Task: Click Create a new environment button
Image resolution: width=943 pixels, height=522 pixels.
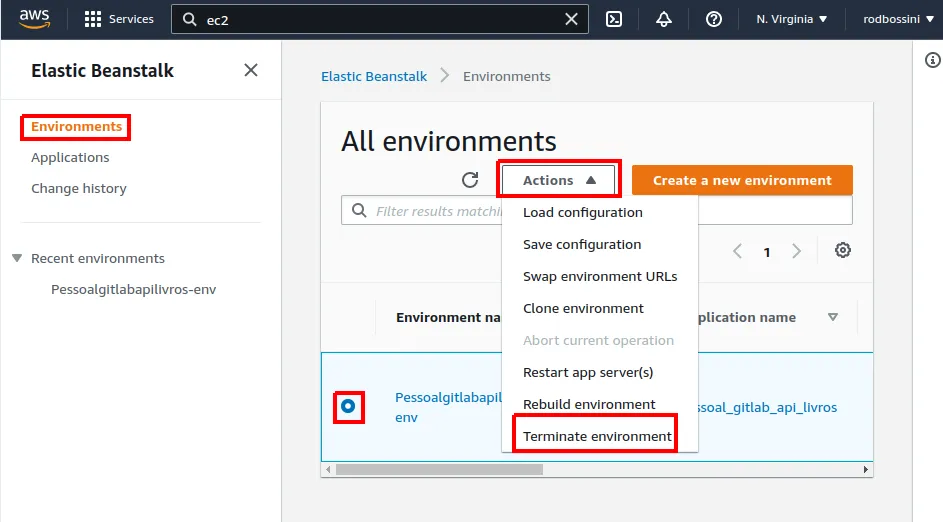Action: tap(742, 180)
